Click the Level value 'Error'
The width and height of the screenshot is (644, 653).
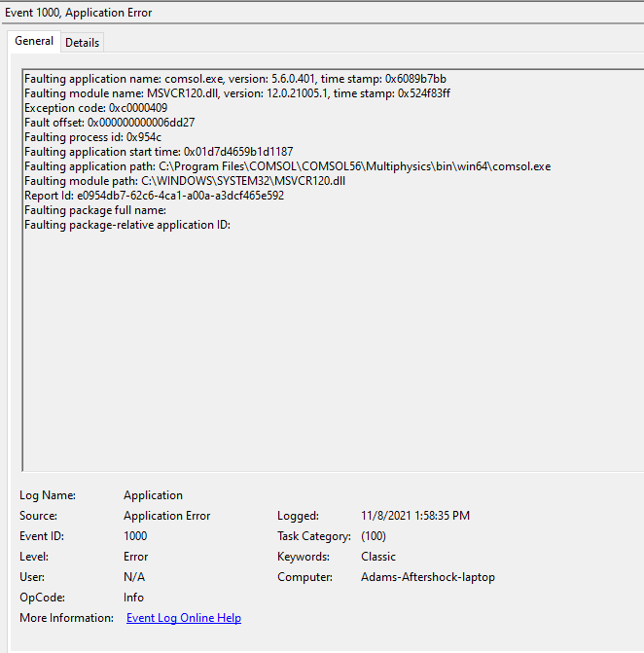(136, 557)
